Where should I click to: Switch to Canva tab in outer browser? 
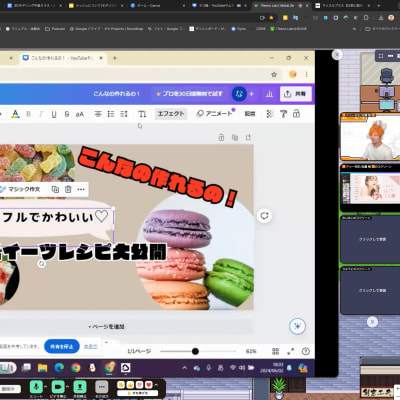(157, 6)
